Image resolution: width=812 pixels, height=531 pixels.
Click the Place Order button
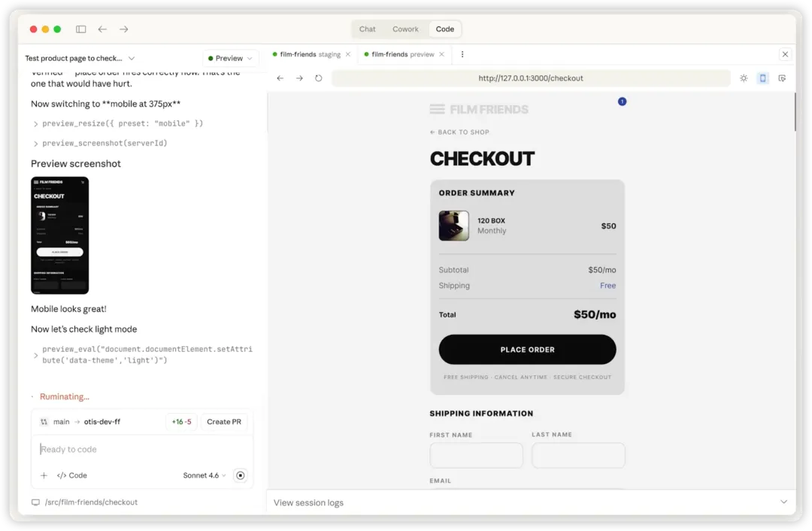(x=527, y=350)
